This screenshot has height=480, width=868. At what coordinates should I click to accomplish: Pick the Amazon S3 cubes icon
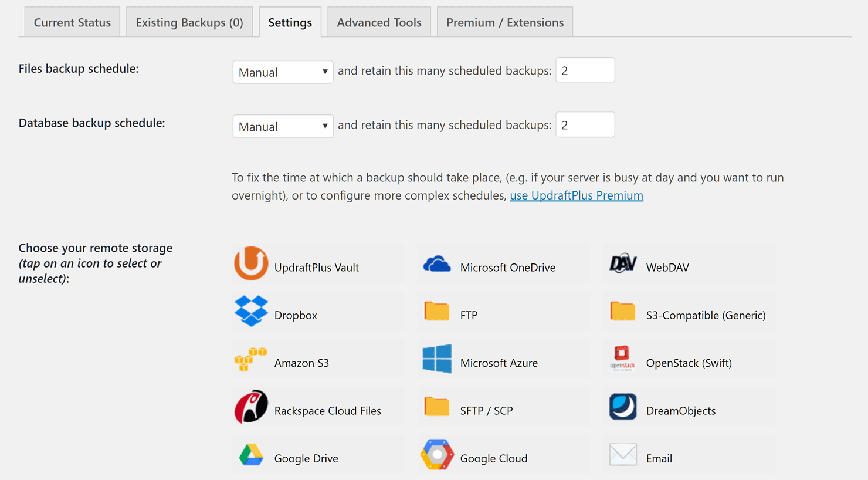pyautogui.click(x=250, y=359)
